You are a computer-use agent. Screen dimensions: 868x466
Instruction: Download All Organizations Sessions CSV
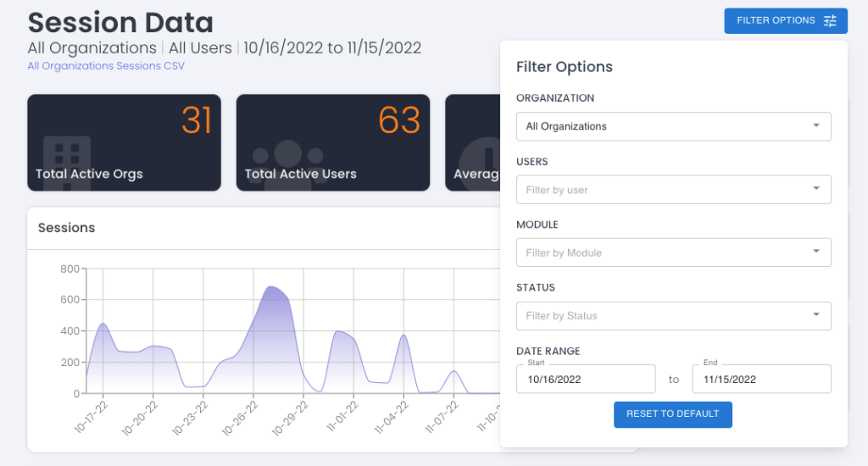[105, 65]
